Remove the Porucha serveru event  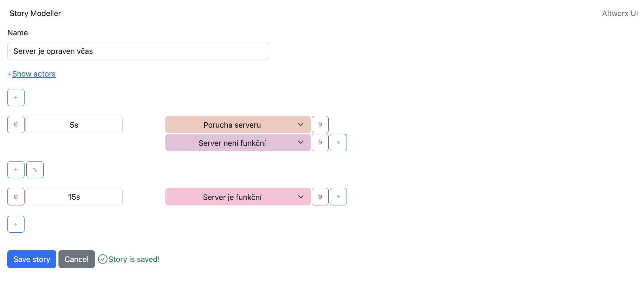click(320, 124)
